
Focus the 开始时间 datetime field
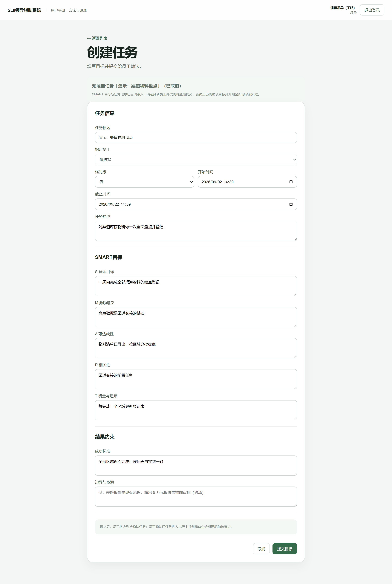click(x=247, y=182)
